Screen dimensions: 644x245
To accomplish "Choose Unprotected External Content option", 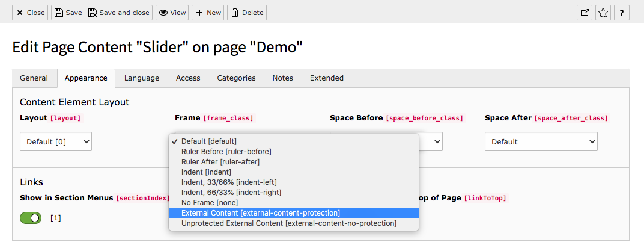I will pyautogui.click(x=288, y=223).
